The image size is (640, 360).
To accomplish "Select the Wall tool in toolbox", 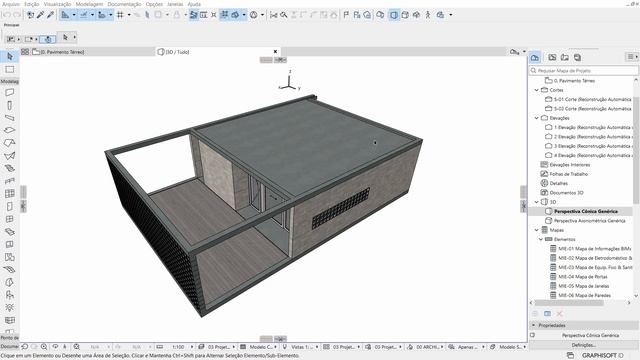I will pyautogui.click(x=10, y=93).
